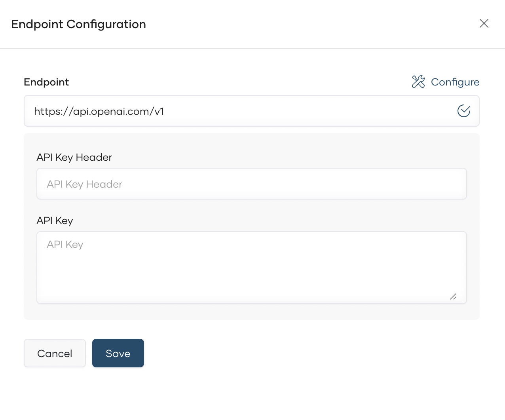Select the endpoint URL https://api.openai.com/v1
The image size is (505, 420).
[x=99, y=111]
